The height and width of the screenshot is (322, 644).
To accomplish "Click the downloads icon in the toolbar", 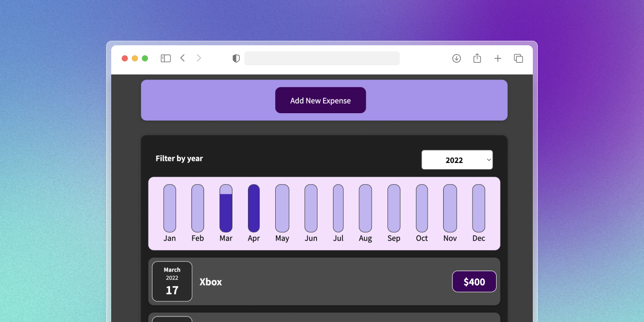I will (456, 58).
